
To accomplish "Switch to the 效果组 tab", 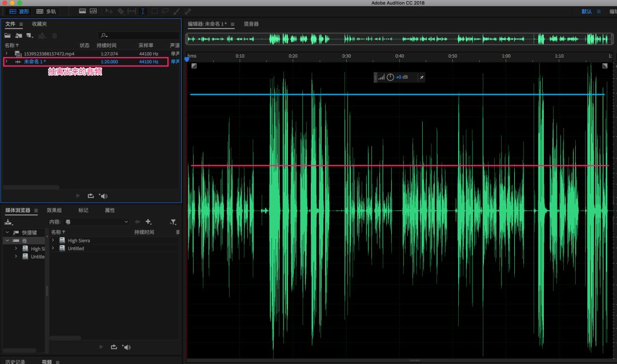I will [x=54, y=211].
